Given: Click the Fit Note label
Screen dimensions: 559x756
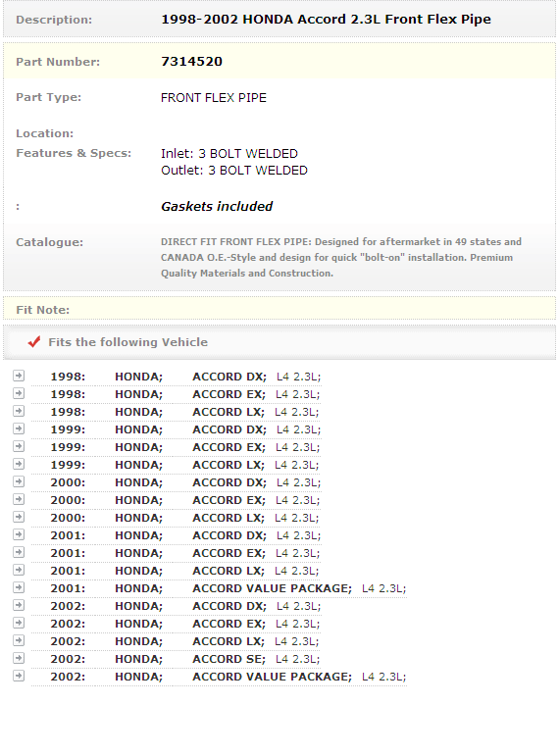Looking at the screenshot, I should point(42,310).
